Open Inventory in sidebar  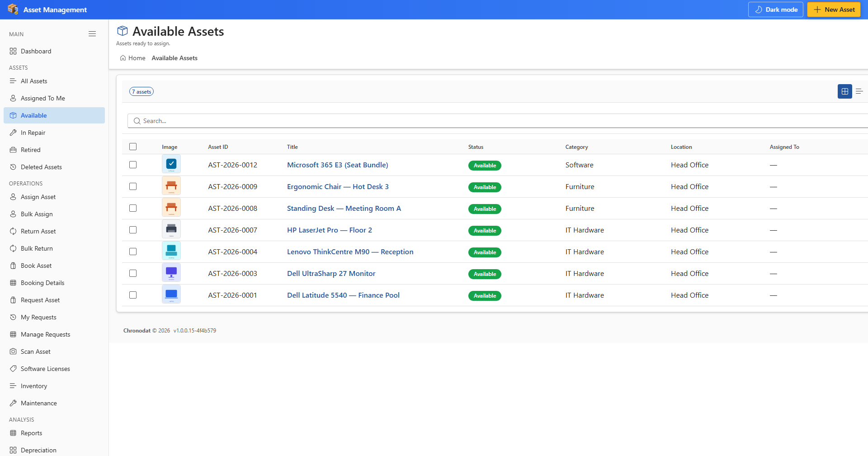point(54,386)
